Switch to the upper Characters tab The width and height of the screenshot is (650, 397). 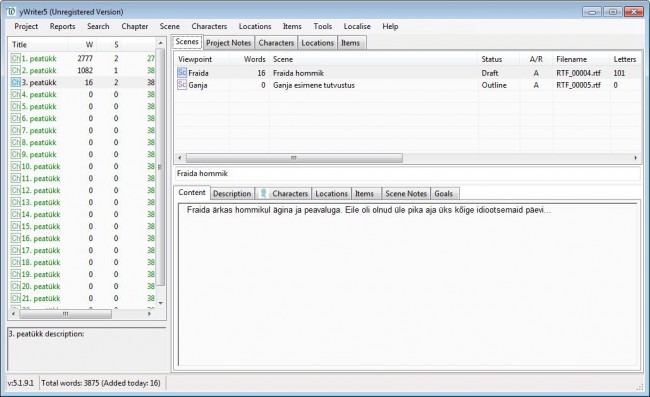point(276,43)
